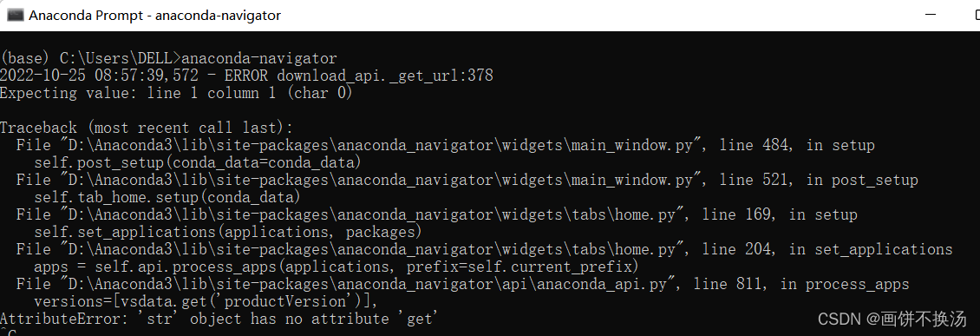This screenshot has height=336, width=980.
Task: Click 'self.post_setup(conda_data=conda_data)' code line
Action: tap(198, 162)
